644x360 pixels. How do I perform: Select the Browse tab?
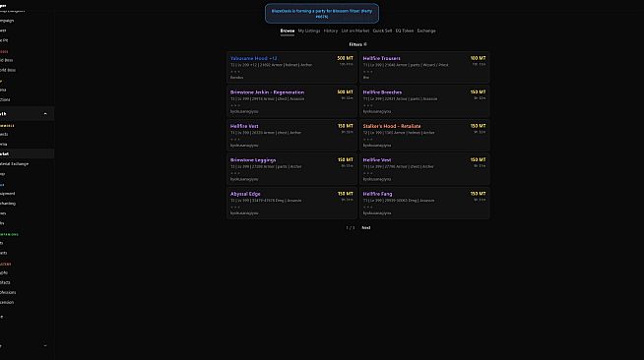(288, 30)
